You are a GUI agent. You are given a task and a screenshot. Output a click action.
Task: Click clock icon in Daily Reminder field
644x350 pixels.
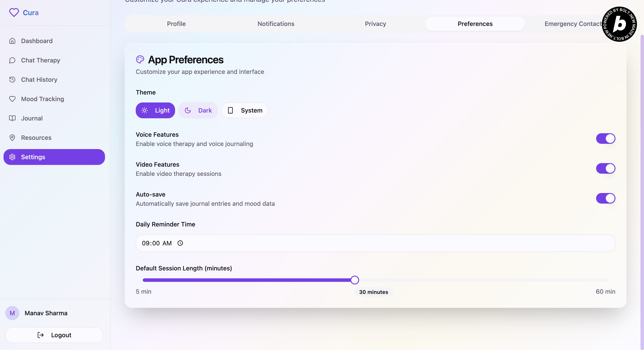(180, 243)
